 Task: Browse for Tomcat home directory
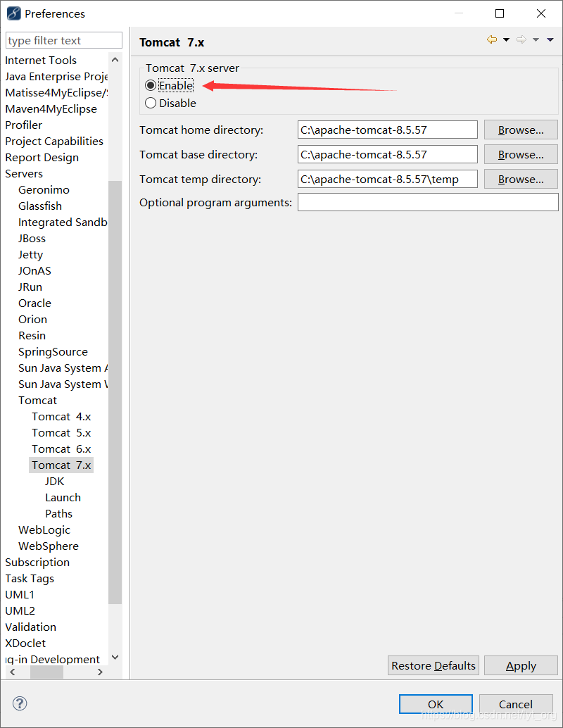(x=521, y=130)
